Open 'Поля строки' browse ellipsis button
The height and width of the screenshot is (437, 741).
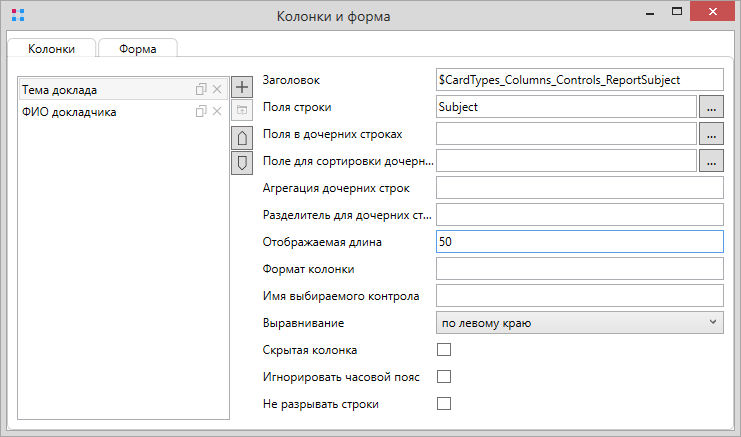coord(711,107)
